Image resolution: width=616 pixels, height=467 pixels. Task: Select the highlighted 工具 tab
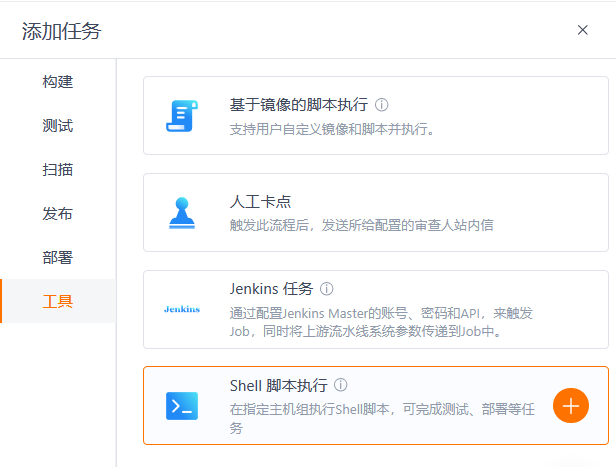tap(58, 301)
